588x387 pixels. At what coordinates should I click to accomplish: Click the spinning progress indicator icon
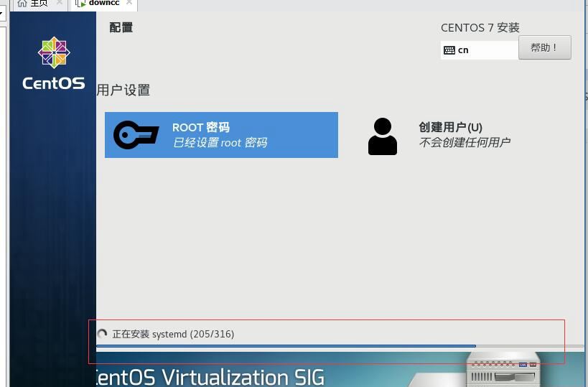[102, 333]
